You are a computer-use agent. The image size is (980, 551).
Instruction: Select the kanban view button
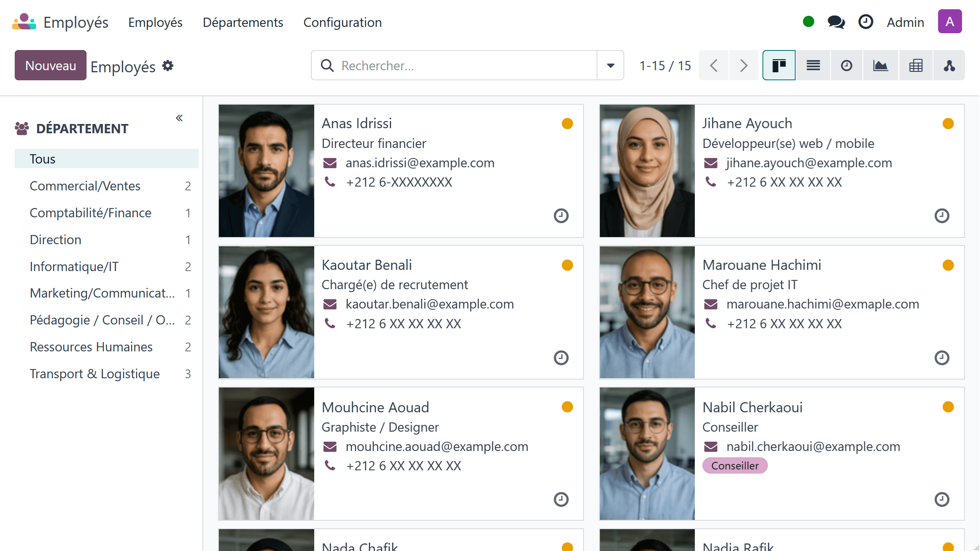pos(779,66)
